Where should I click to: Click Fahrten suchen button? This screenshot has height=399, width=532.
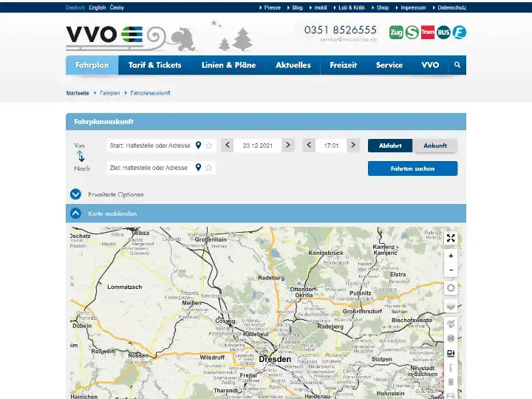pyautogui.click(x=412, y=168)
